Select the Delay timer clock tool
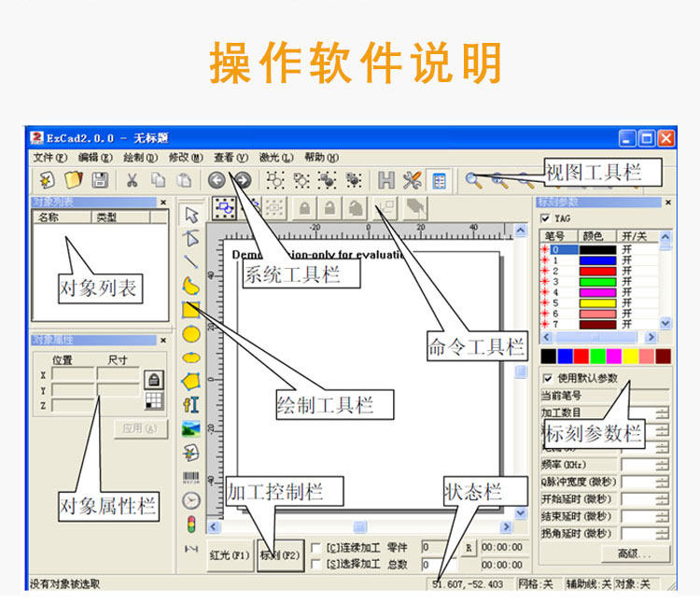 (191, 501)
